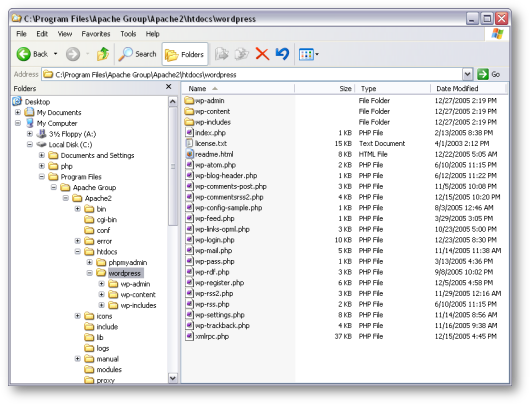Select the xmlrpc.php file icon
This screenshot has width=530, height=404.
190,336
